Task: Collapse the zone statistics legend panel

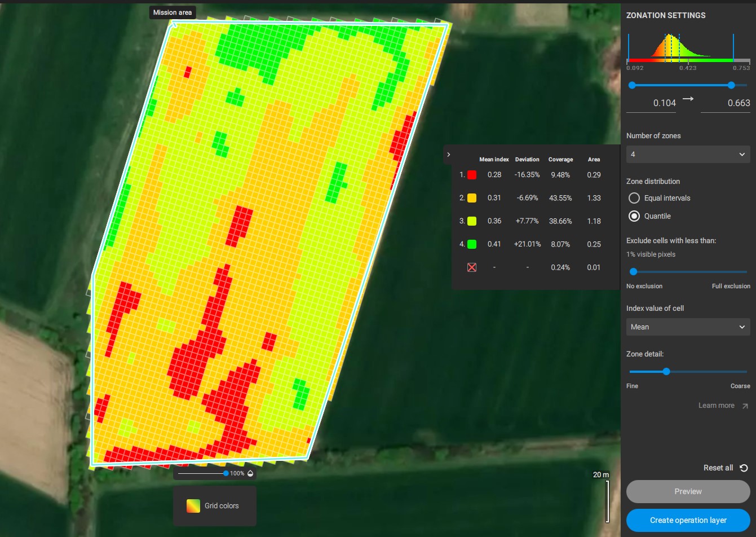Action: pyautogui.click(x=449, y=155)
